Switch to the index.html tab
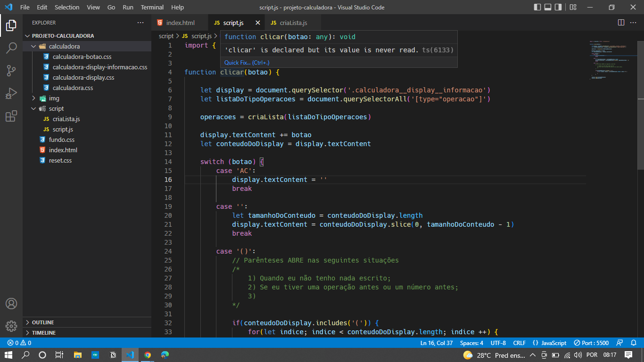 point(180,23)
